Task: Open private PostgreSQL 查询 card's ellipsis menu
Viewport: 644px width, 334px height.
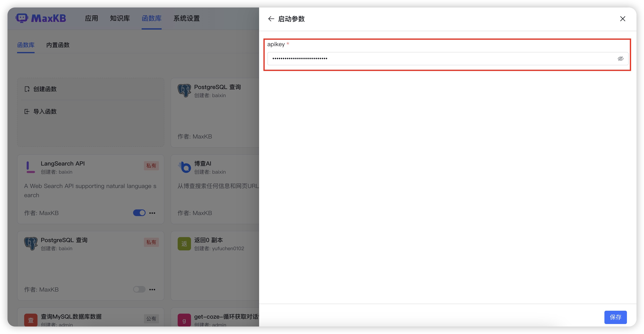Action: pos(152,289)
